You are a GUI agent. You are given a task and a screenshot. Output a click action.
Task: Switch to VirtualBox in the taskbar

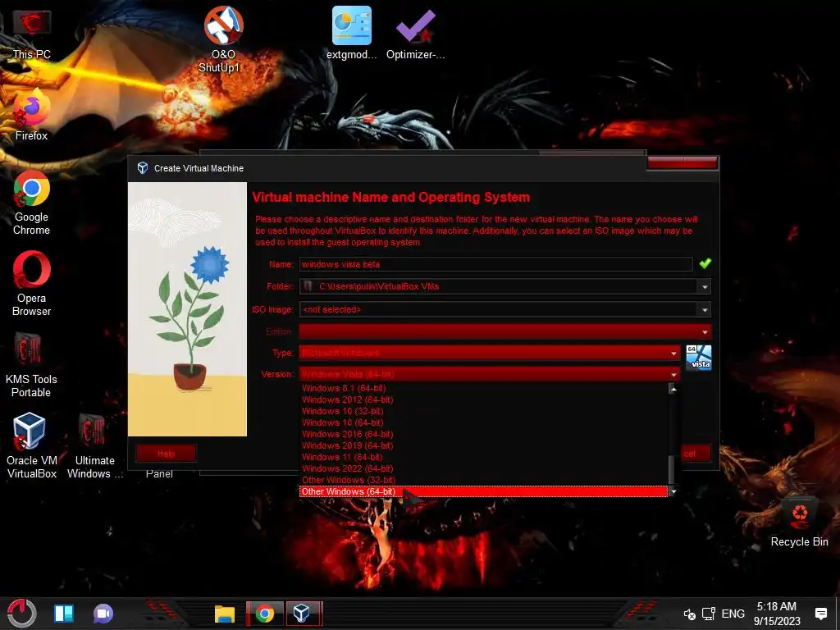pyautogui.click(x=302, y=614)
